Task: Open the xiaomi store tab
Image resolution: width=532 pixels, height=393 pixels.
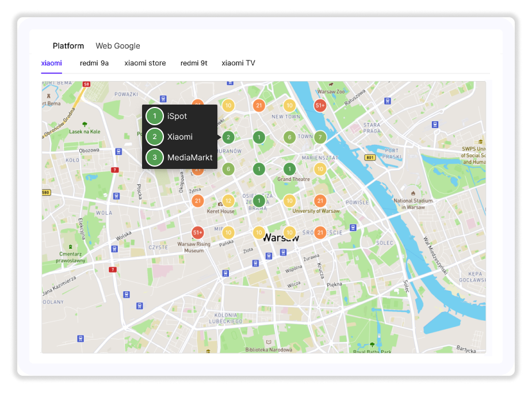Action: coord(145,63)
